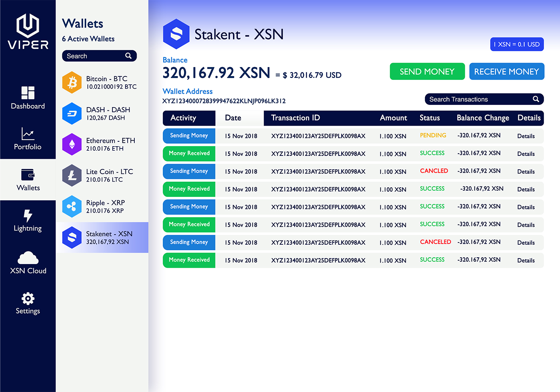Click the 320,167.92 XSN balance
Screen dimensions: 560x392
[x=216, y=73]
